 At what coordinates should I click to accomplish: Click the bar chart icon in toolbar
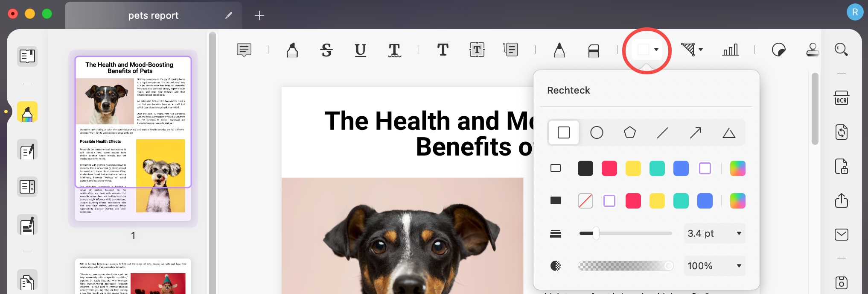click(x=731, y=50)
